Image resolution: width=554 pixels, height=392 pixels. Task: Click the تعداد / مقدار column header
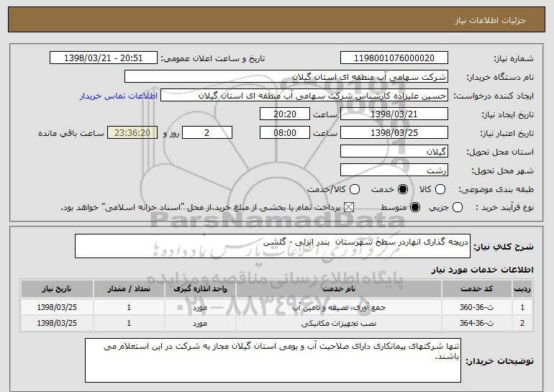pos(129,289)
